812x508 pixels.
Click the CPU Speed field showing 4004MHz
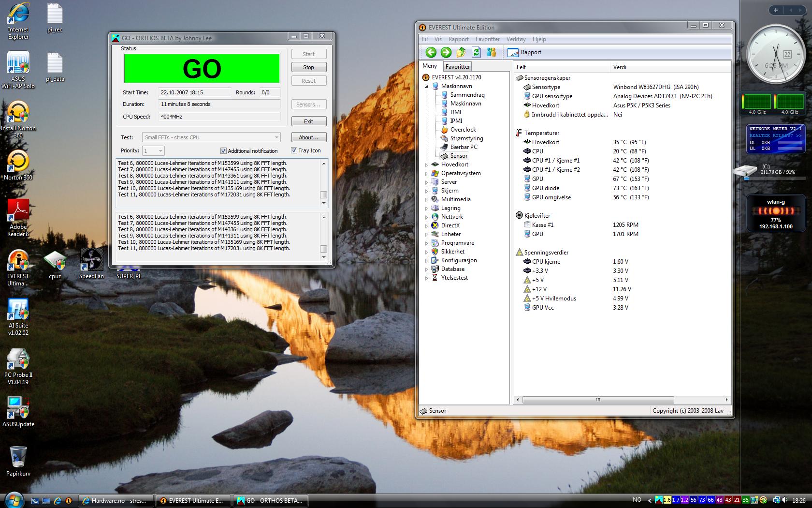click(x=219, y=117)
